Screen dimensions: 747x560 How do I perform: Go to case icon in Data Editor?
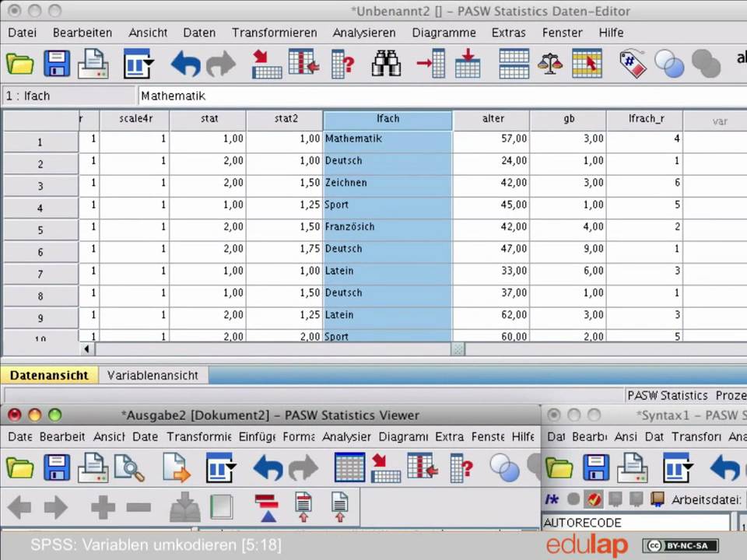(x=266, y=64)
